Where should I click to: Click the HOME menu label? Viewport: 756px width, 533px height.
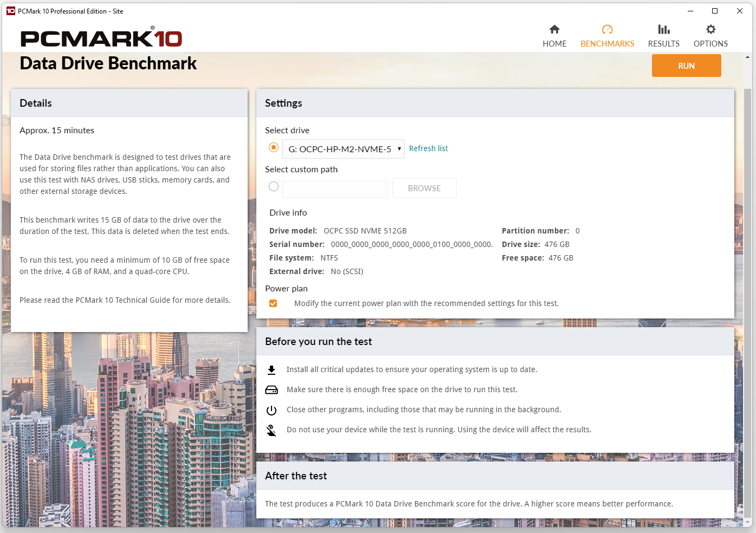pyautogui.click(x=554, y=44)
